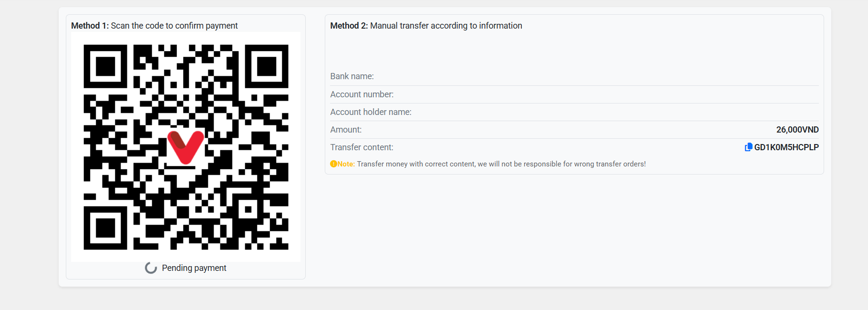
Task: Click the pending payment spinner icon
Action: [x=151, y=268]
